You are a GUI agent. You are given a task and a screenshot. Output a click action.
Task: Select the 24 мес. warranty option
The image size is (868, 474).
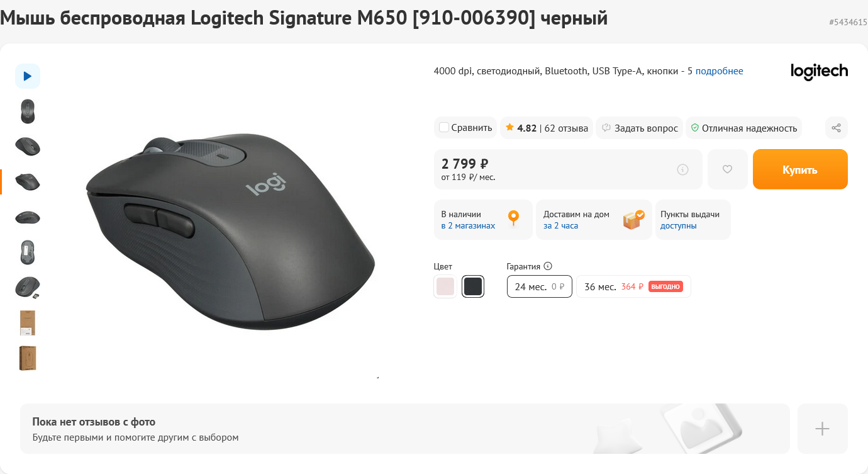(x=540, y=286)
